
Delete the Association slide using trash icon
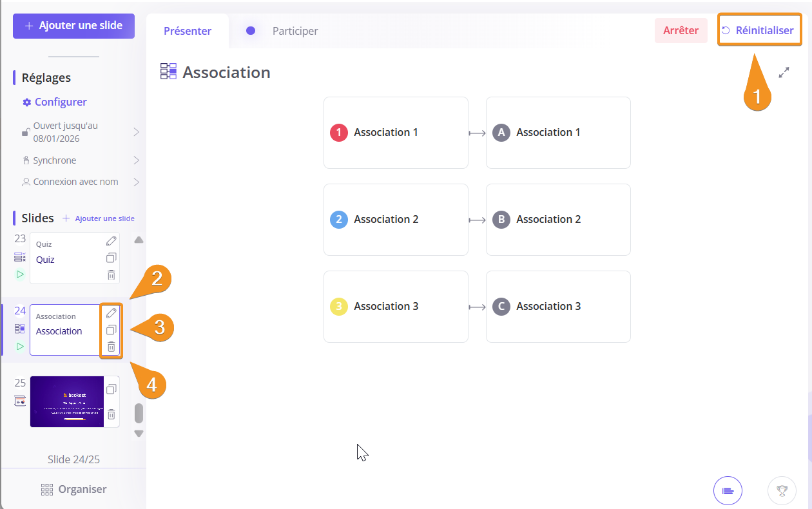pyautogui.click(x=111, y=347)
